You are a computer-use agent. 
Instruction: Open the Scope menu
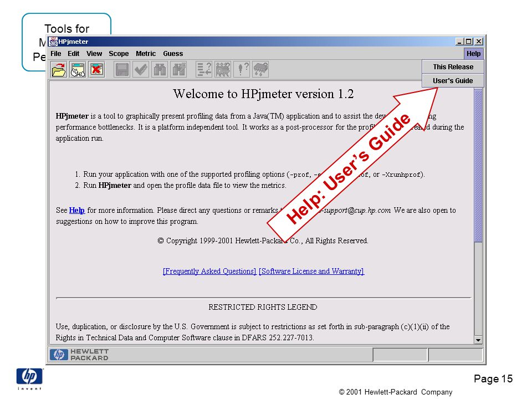click(x=119, y=54)
